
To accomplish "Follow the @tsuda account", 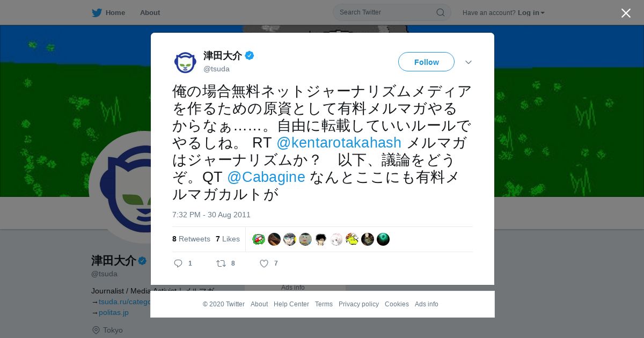I will (x=426, y=62).
